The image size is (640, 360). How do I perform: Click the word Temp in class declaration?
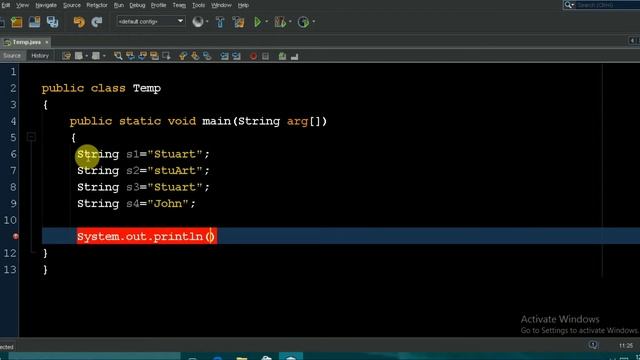[x=147, y=88]
